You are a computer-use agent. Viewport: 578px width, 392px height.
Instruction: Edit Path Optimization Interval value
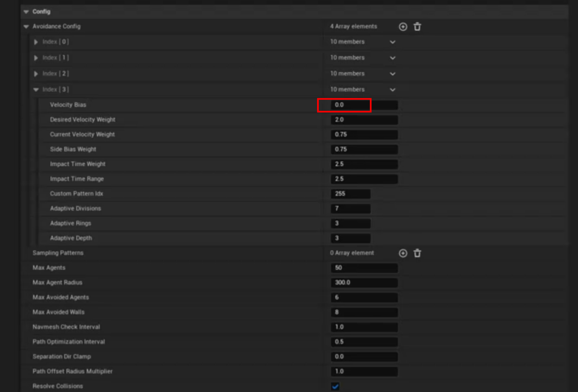pos(364,342)
